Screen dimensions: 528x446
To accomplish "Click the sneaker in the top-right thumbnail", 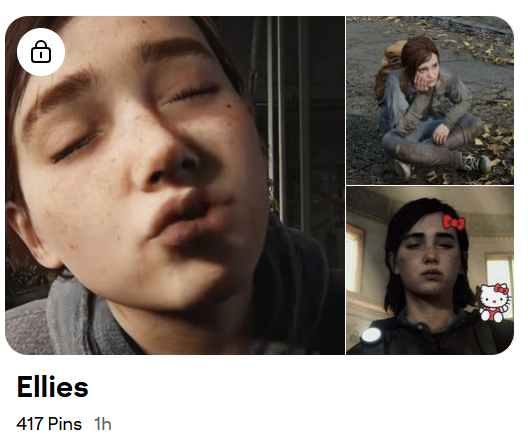I will tap(477, 163).
